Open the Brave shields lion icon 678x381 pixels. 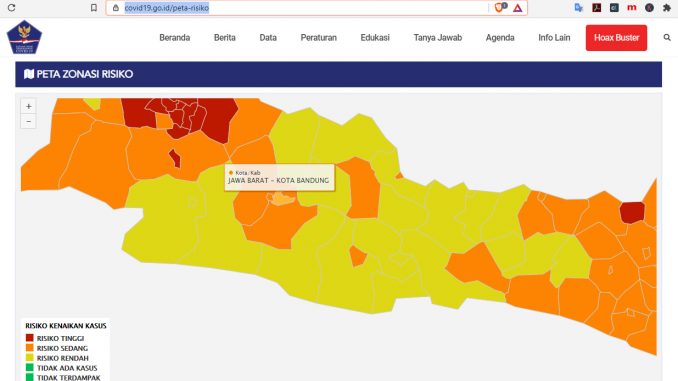(x=500, y=7)
